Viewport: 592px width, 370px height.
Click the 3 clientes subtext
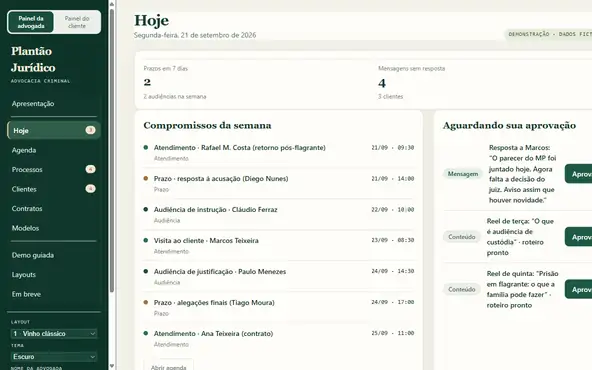tap(390, 97)
